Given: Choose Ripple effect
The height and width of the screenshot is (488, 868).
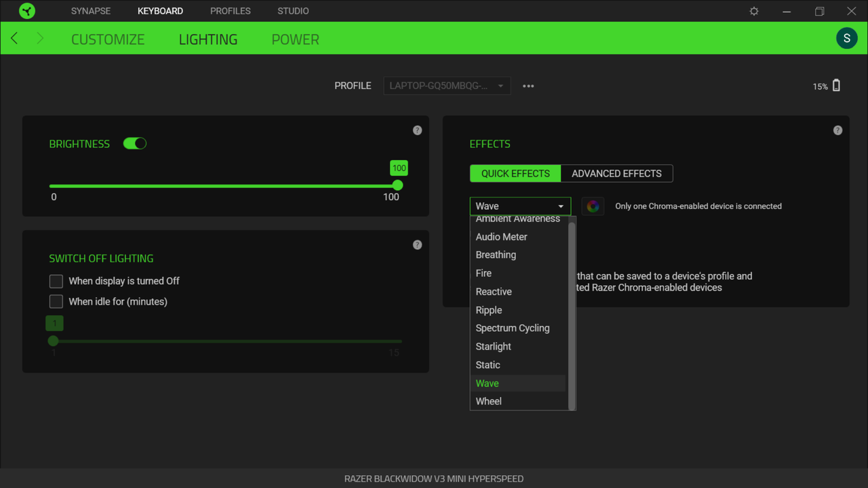Looking at the screenshot, I should coord(519,310).
